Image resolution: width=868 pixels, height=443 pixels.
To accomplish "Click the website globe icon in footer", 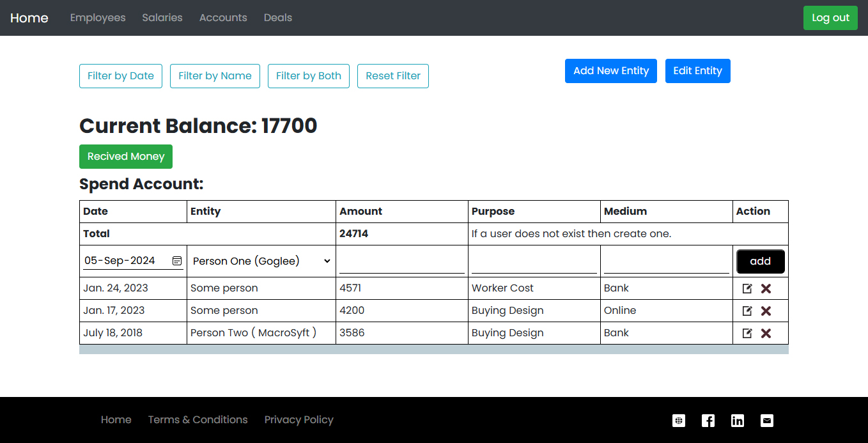I will 679,420.
